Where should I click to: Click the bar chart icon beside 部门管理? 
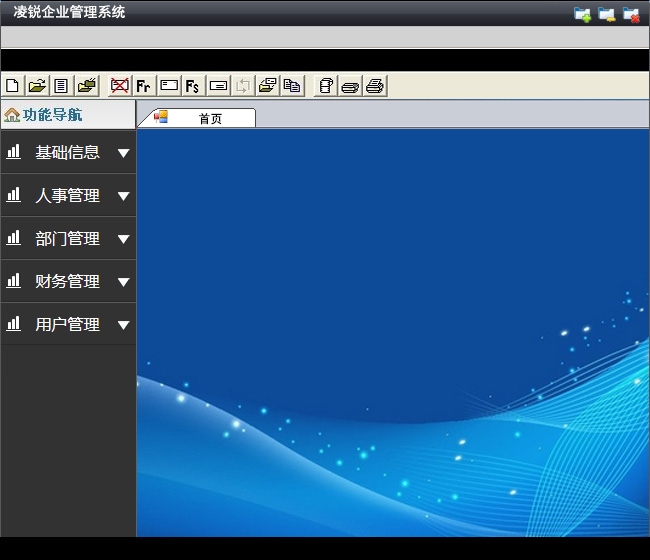pyautogui.click(x=14, y=238)
